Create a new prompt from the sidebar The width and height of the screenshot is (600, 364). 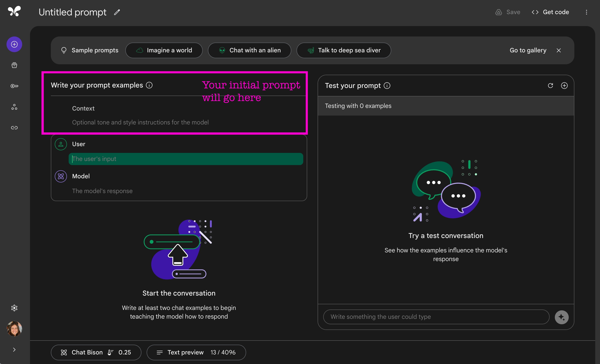click(x=14, y=44)
